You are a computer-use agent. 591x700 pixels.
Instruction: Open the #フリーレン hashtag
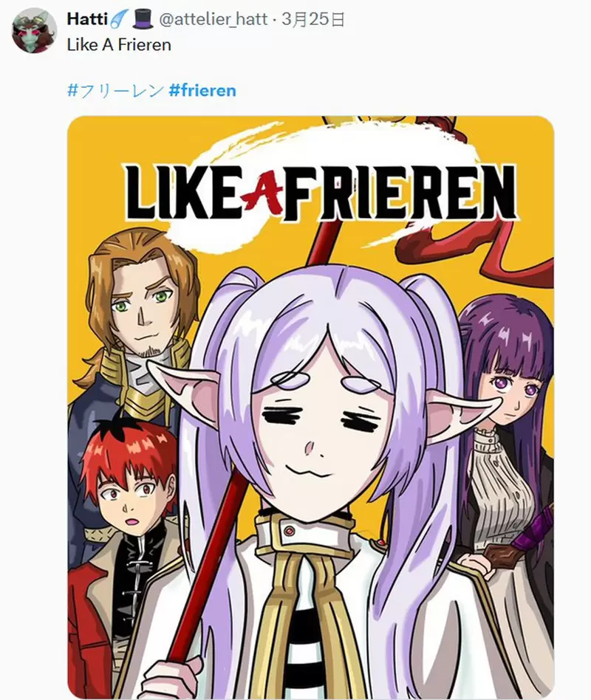[x=115, y=91]
